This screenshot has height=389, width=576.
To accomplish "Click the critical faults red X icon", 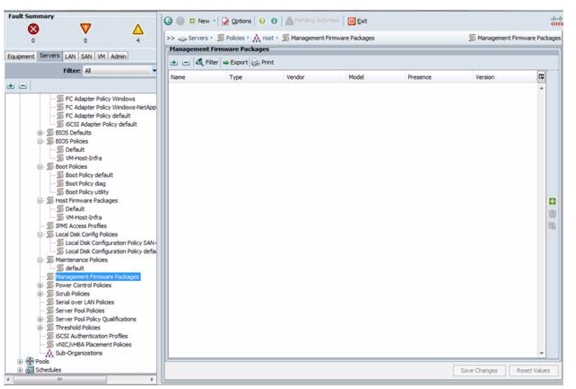I will 33,29.
